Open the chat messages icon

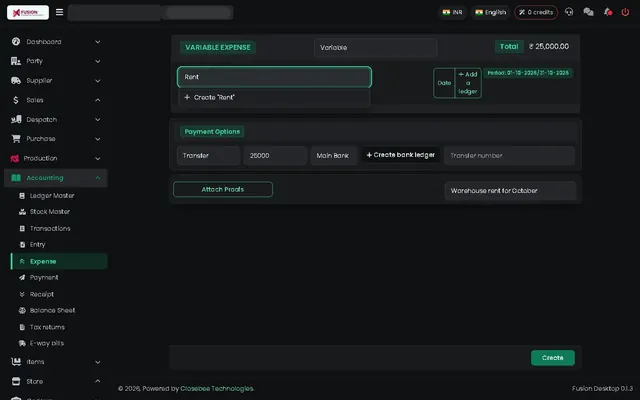tap(588, 12)
